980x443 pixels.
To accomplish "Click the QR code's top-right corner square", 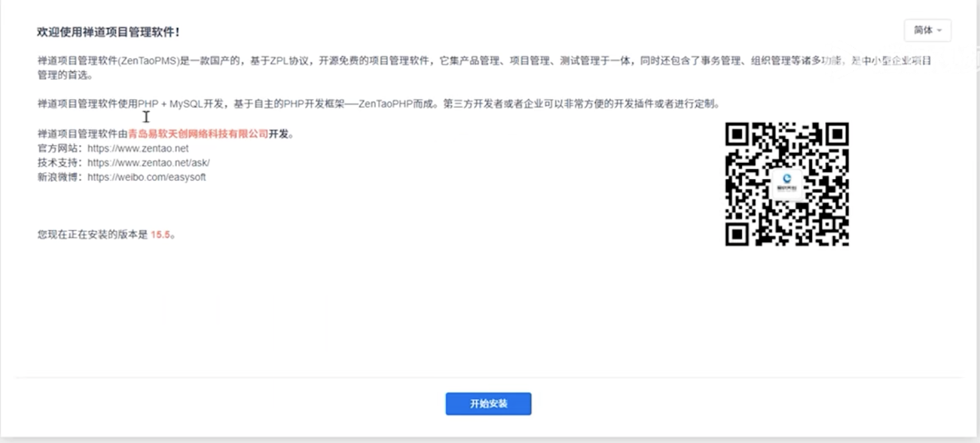I will click(x=836, y=135).
